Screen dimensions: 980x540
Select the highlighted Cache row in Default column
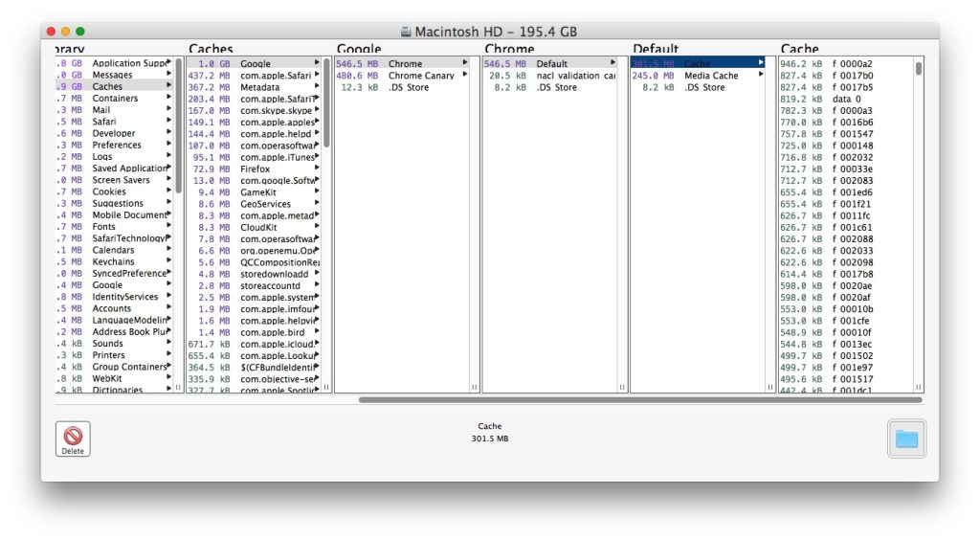click(x=698, y=63)
